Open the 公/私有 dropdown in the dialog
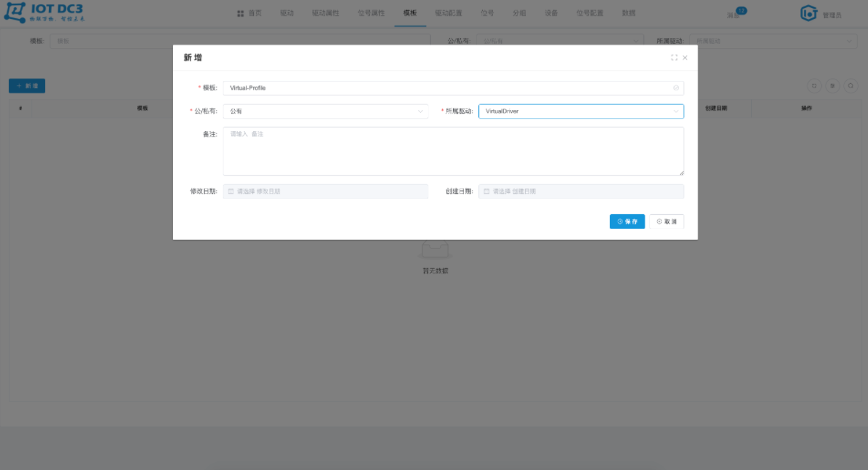 (x=325, y=111)
